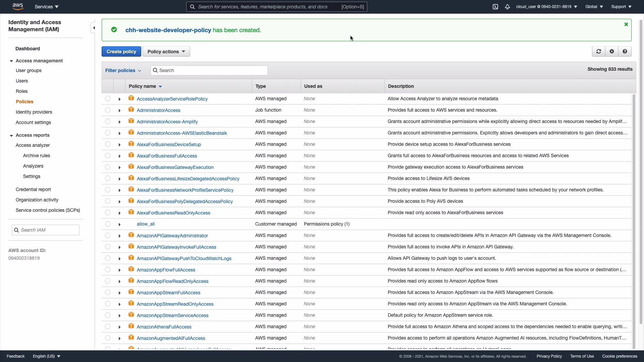This screenshot has width=644, height=362.
Task: Expand details for the AlexaForBusinessFullAccess row
Action: 119,156
